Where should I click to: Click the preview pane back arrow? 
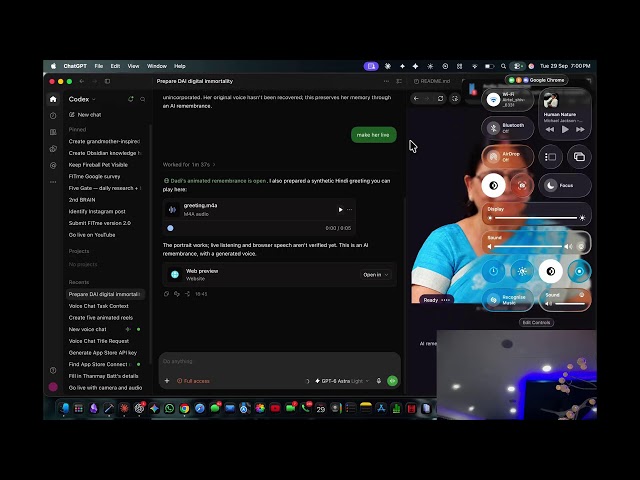(416, 98)
